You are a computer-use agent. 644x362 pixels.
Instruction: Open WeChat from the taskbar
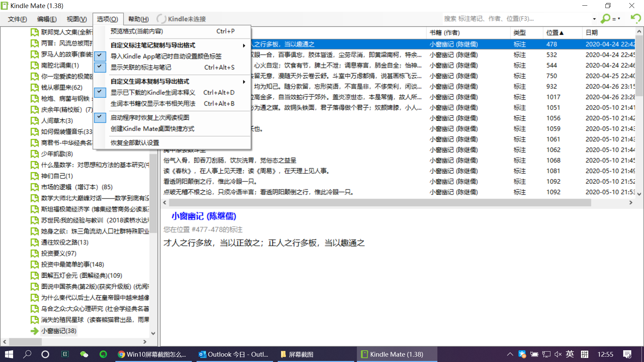pyautogui.click(x=84, y=354)
